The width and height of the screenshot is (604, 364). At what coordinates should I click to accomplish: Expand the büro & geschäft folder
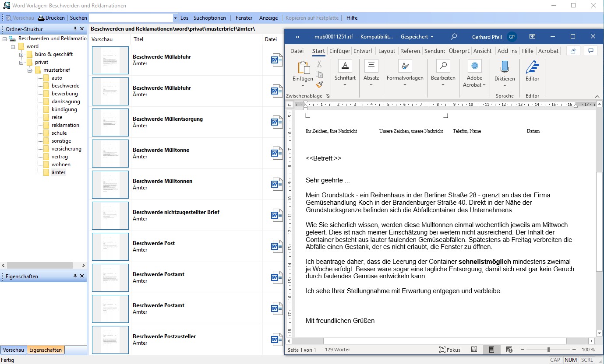coord(21,54)
